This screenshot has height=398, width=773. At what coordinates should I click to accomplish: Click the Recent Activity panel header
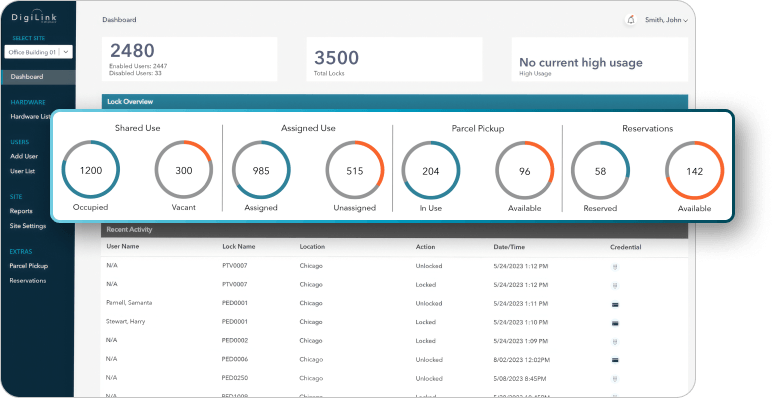click(395, 230)
